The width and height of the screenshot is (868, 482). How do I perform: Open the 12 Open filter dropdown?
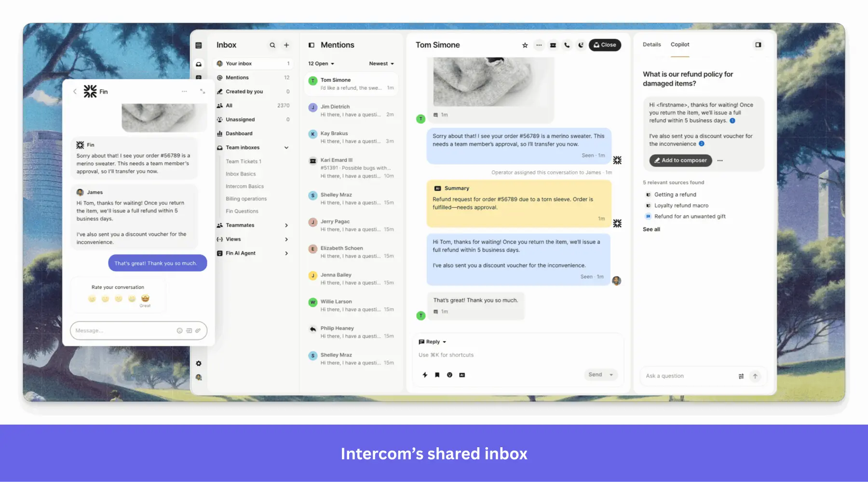point(321,63)
